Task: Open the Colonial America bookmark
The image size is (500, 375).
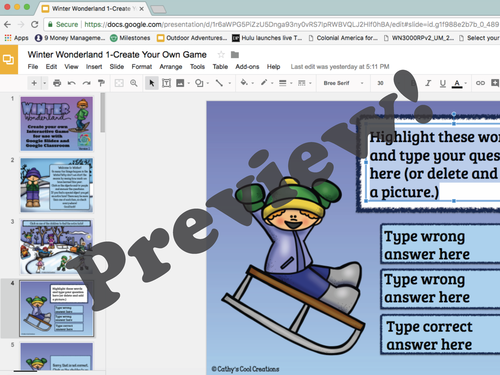Action: tap(343, 38)
